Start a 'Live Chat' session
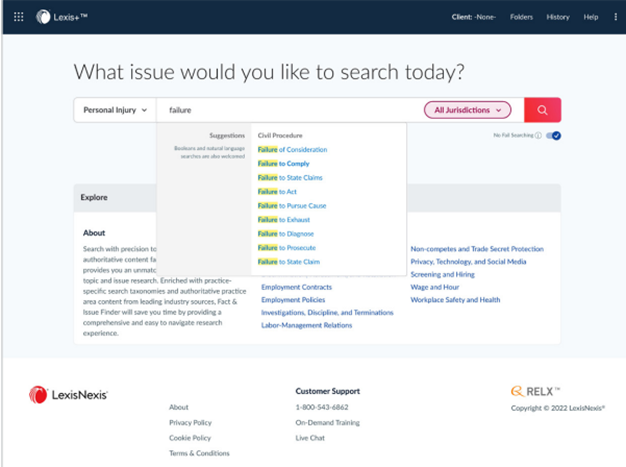The width and height of the screenshot is (626, 467). pyautogui.click(x=310, y=438)
